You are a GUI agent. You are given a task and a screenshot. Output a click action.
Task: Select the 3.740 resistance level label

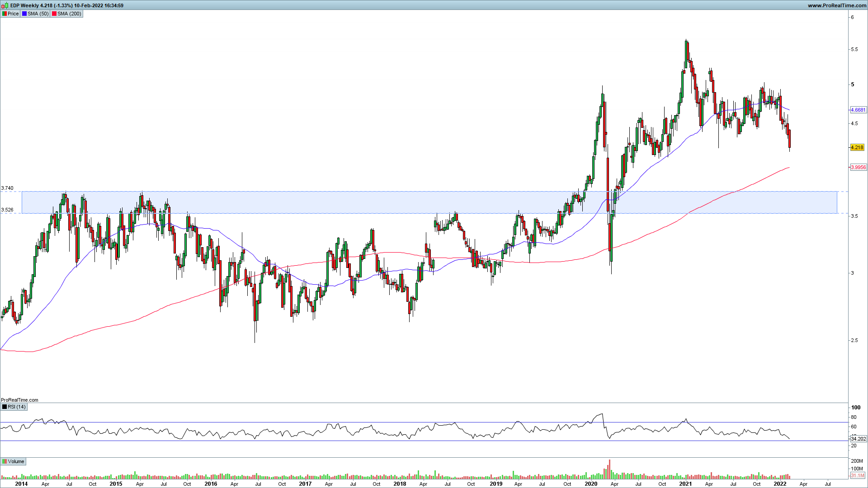[x=7, y=188]
